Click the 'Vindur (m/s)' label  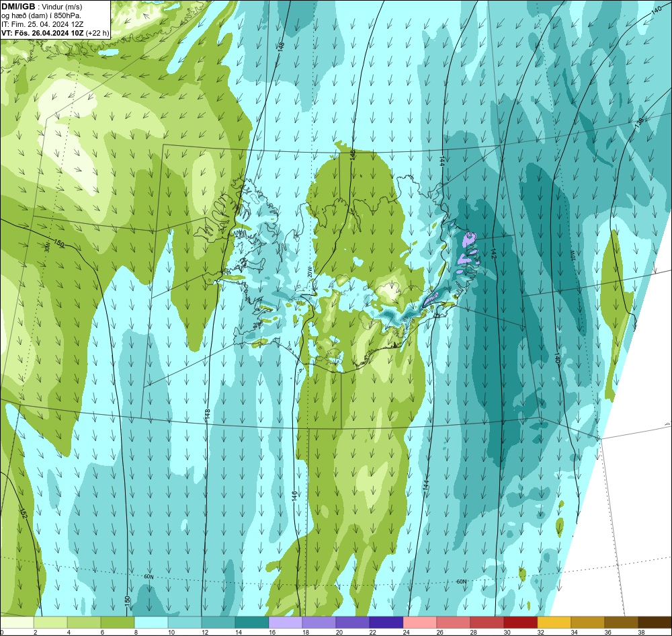[x=62, y=7]
